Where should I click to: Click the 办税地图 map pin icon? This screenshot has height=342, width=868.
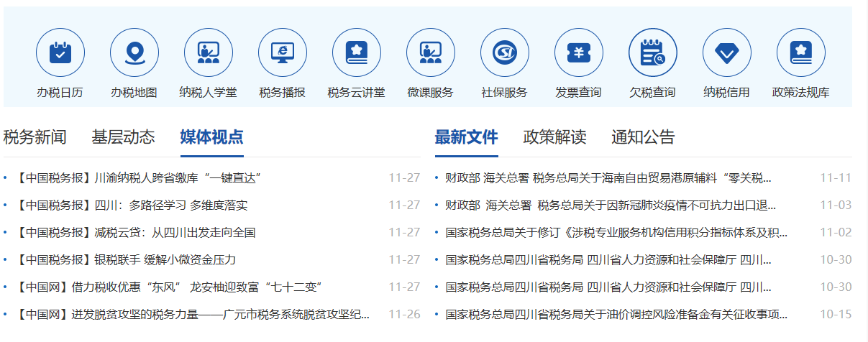click(x=134, y=53)
